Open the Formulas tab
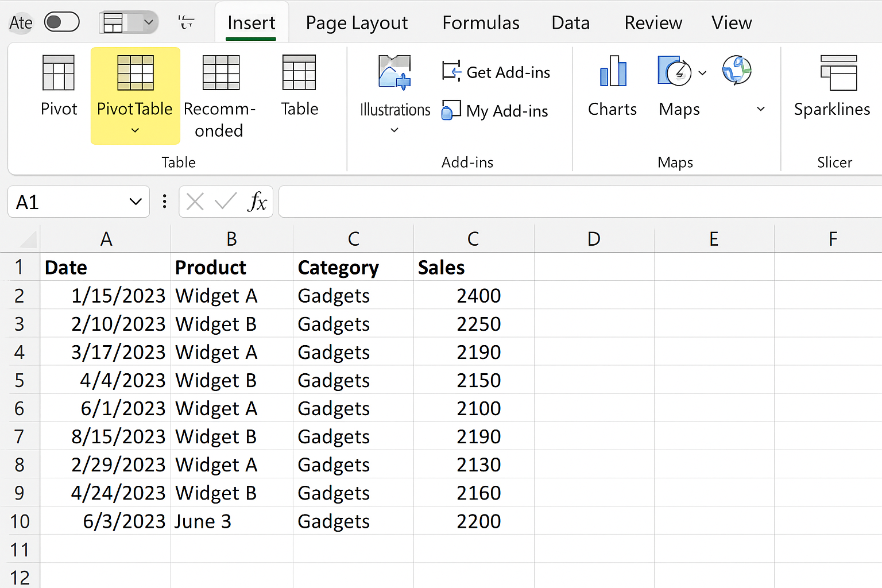Viewport: 882px width, 588px height. point(481,23)
